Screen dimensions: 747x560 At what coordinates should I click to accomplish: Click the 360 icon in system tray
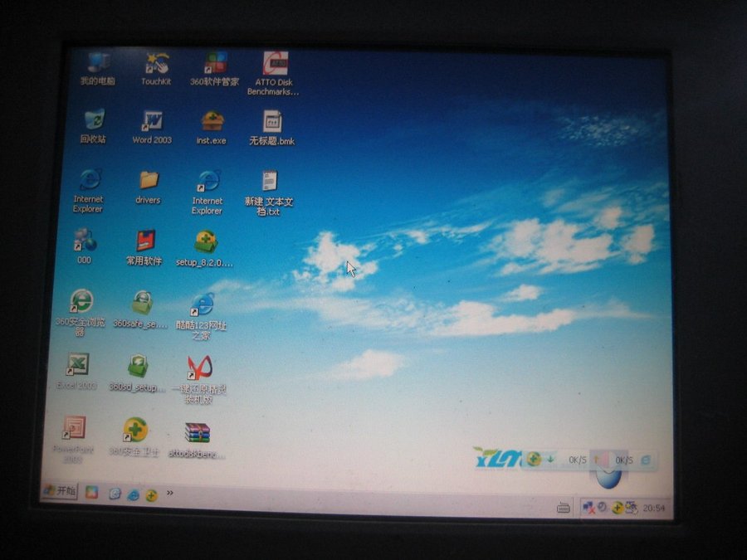click(618, 508)
